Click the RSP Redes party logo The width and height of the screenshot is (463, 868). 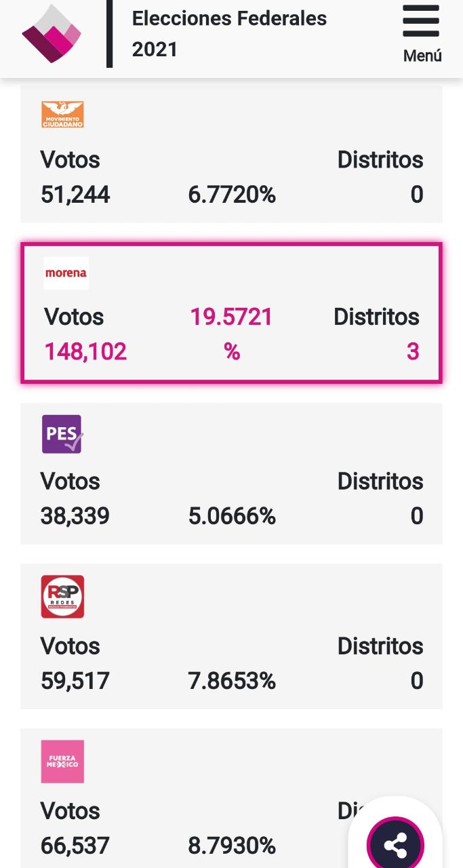click(x=62, y=597)
